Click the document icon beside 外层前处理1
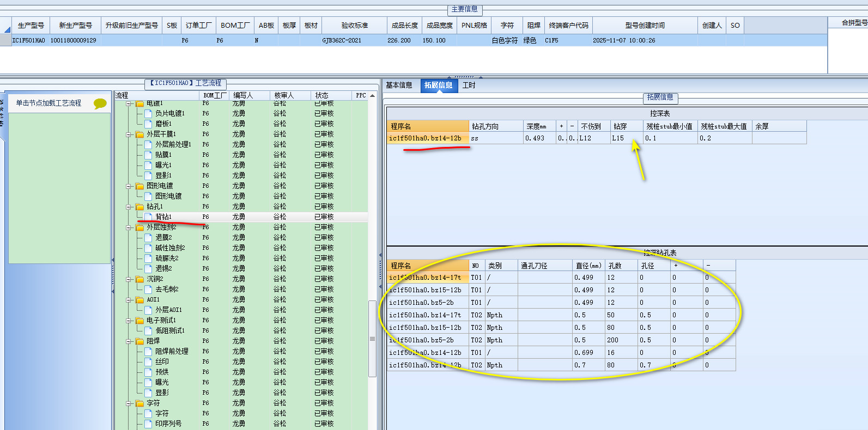The width and height of the screenshot is (868, 430). [x=148, y=144]
